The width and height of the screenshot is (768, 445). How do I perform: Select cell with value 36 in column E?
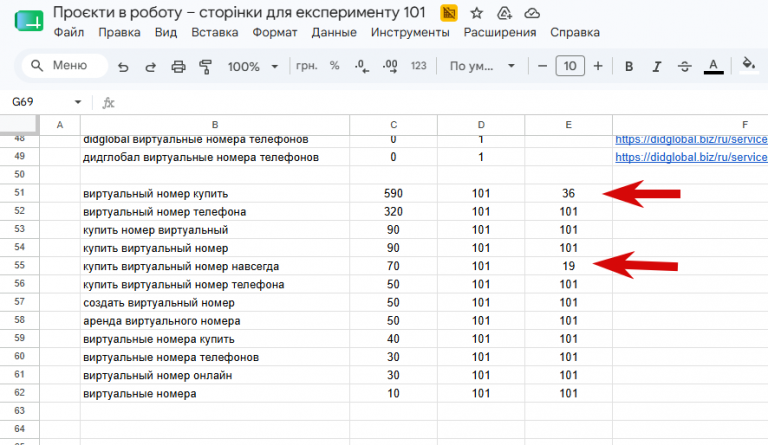[568, 193]
